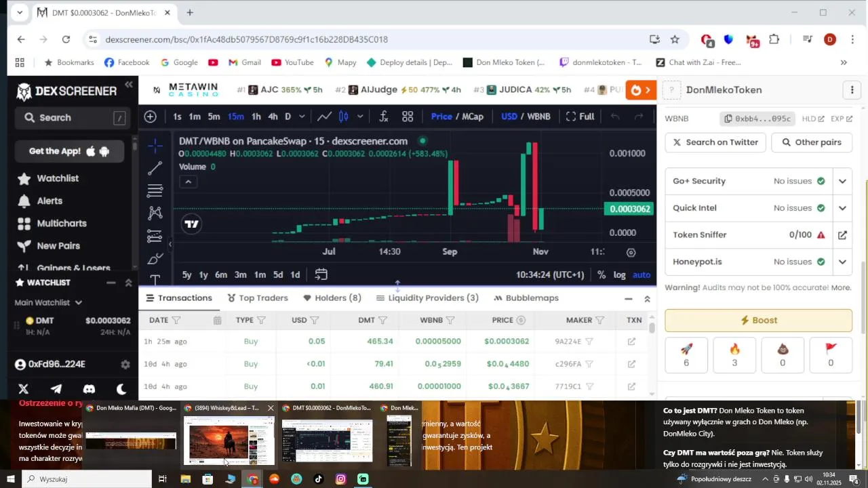The image size is (868, 488).
Task: Toggle dark mode with the moon icon
Action: point(121,389)
